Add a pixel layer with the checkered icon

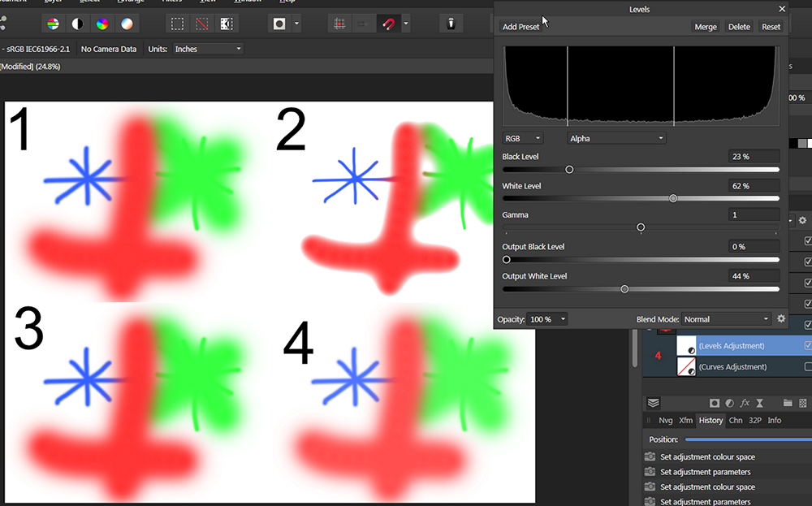[803, 403]
